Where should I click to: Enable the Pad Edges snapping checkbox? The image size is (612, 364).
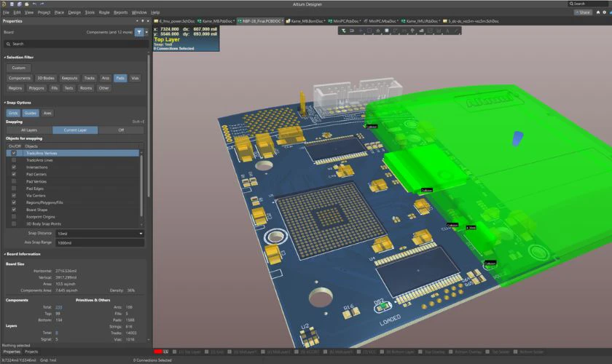pyautogui.click(x=14, y=189)
